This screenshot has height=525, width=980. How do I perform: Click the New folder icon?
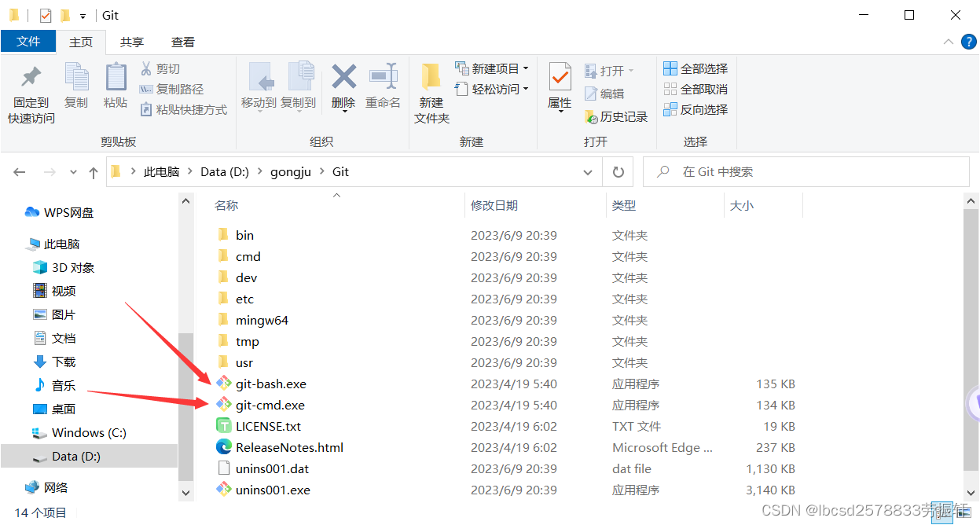(431, 77)
